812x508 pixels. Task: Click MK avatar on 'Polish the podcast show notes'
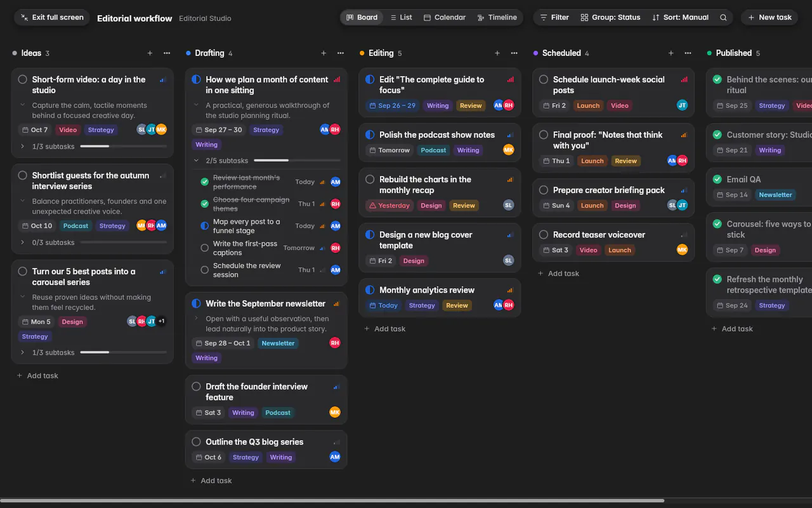tap(508, 150)
